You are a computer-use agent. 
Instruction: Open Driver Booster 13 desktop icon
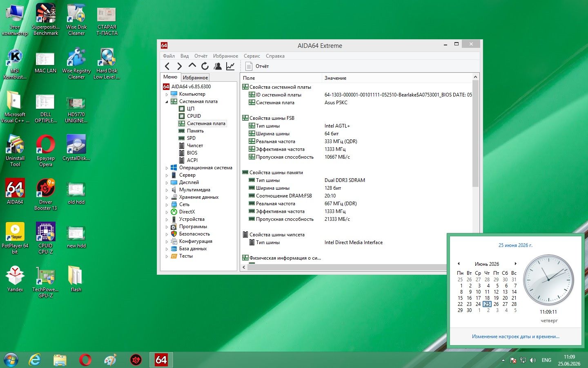[x=46, y=194]
